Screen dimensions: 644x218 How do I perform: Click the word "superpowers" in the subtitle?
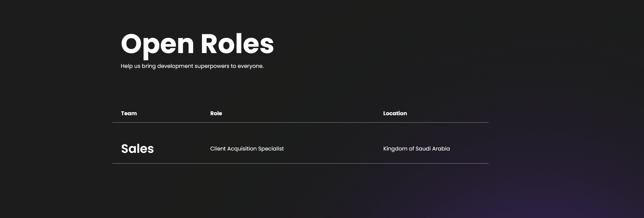[x=212, y=66]
